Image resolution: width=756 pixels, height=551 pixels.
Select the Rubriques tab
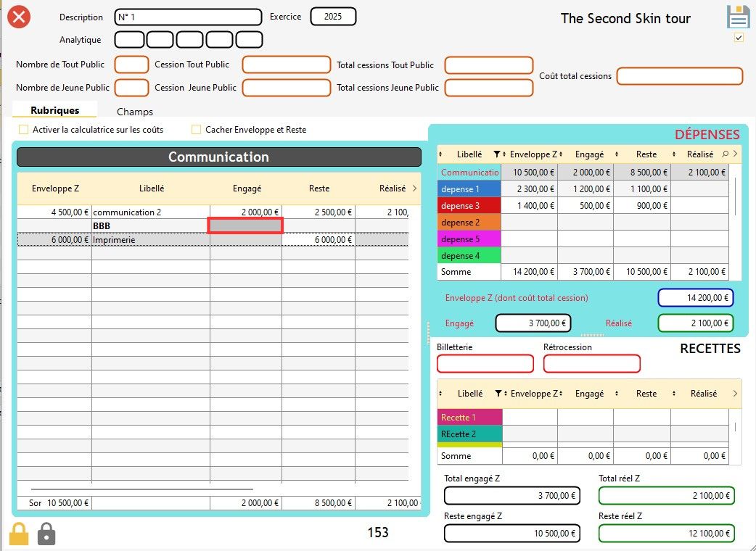tap(54, 110)
